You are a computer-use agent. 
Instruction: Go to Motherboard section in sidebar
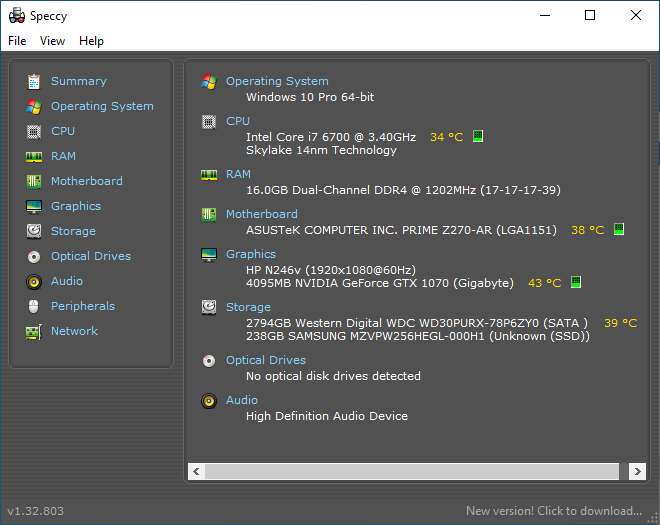point(87,181)
